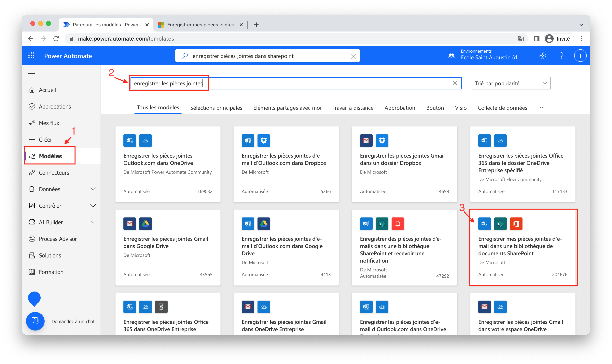This screenshot has width=612, height=364.
Task: Switch to Visio tab
Action: (461, 108)
